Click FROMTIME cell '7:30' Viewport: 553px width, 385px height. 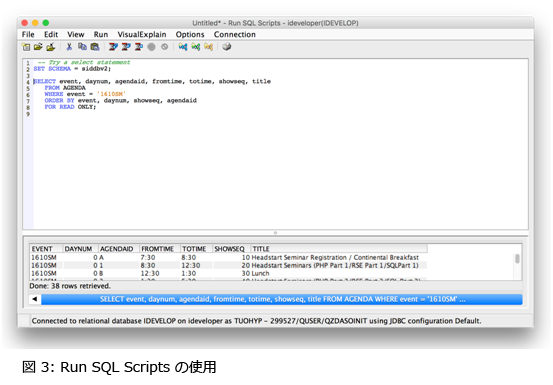click(x=148, y=257)
